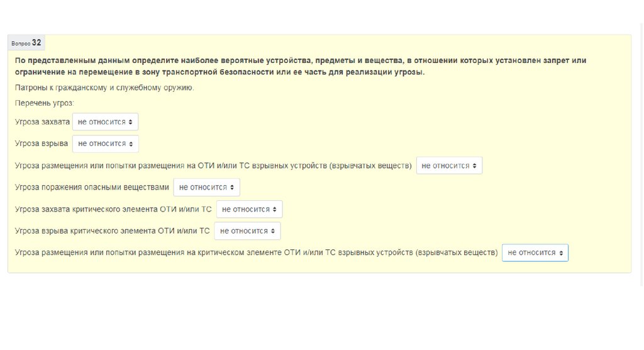Open 'Угроза взрыва критического элемента' dropdown
This screenshot has height=350, width=644.
[247, 231]
